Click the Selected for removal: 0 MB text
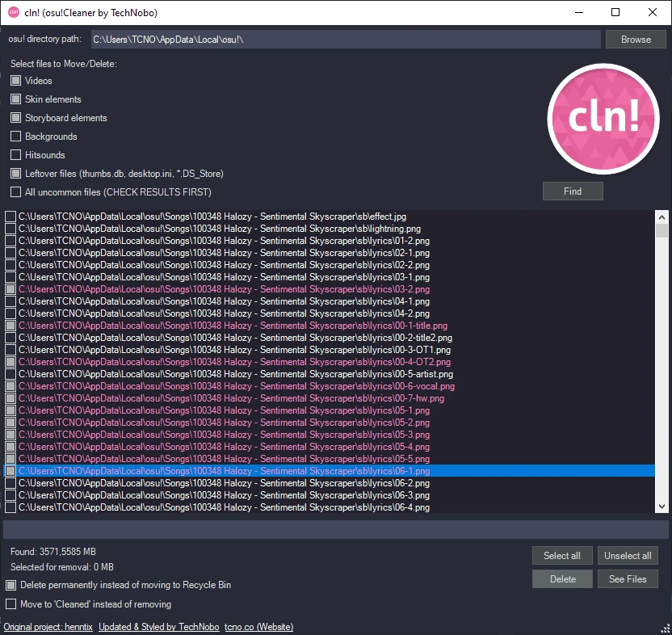Image resolution: width=672 pixels, height=635 pixels. [x=62, y=567]
